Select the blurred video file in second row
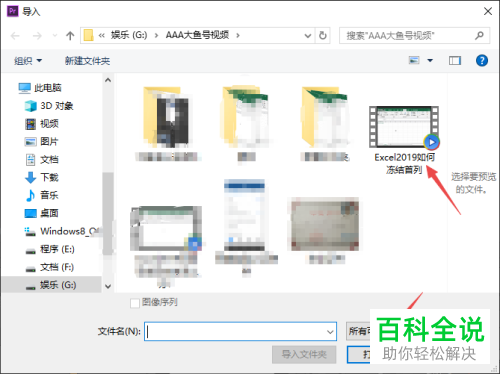Screen dimensions: 500x374 [x=167, y=228]
